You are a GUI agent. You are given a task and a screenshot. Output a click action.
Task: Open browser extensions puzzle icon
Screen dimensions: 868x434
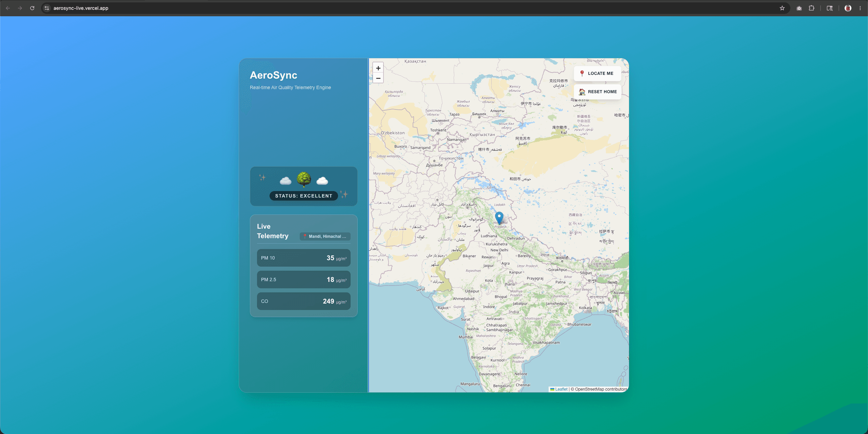(812, 8)
